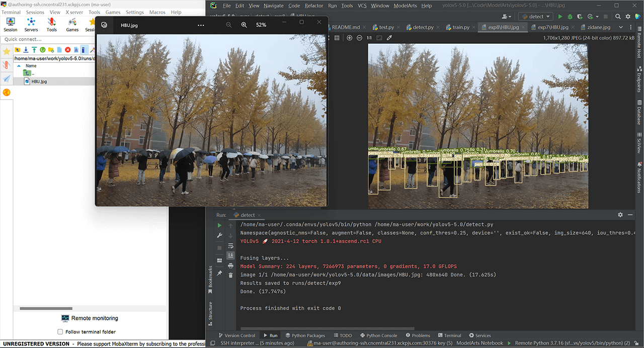Refresh the SFTP folder listing
This screenshot has height=348, width=644.
[x=43, y=50]
